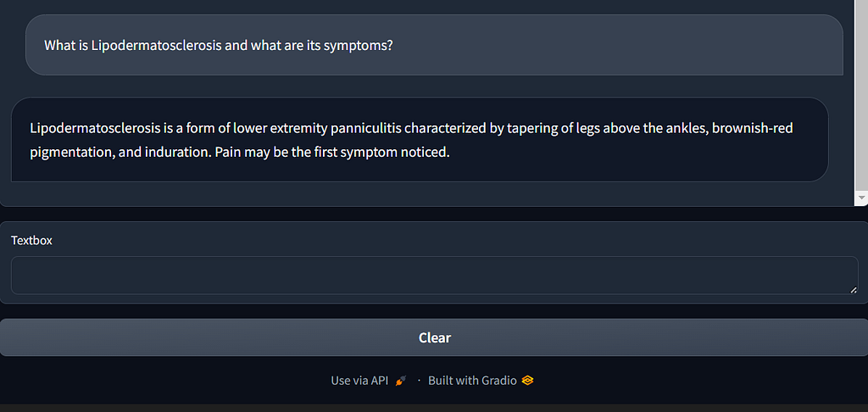This screenshot has height=412, width=868.
Task: Click the Textbox label above the input
Action: tap(31, 241)
